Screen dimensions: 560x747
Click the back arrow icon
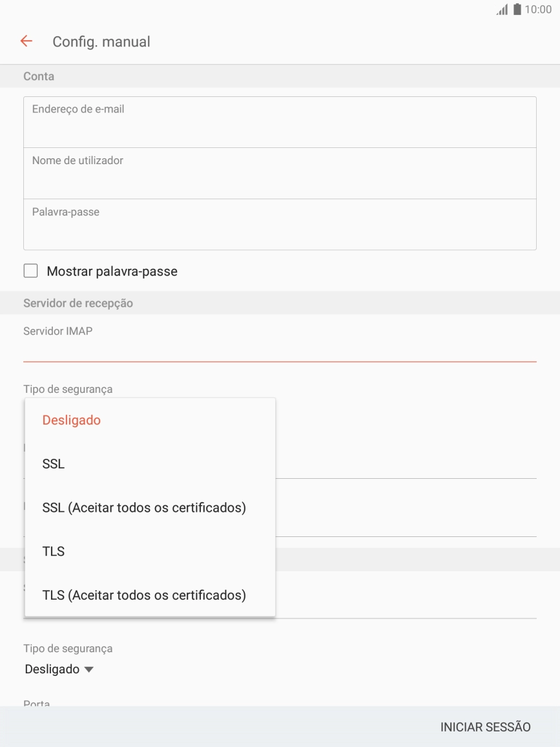[x=26, y=41]
